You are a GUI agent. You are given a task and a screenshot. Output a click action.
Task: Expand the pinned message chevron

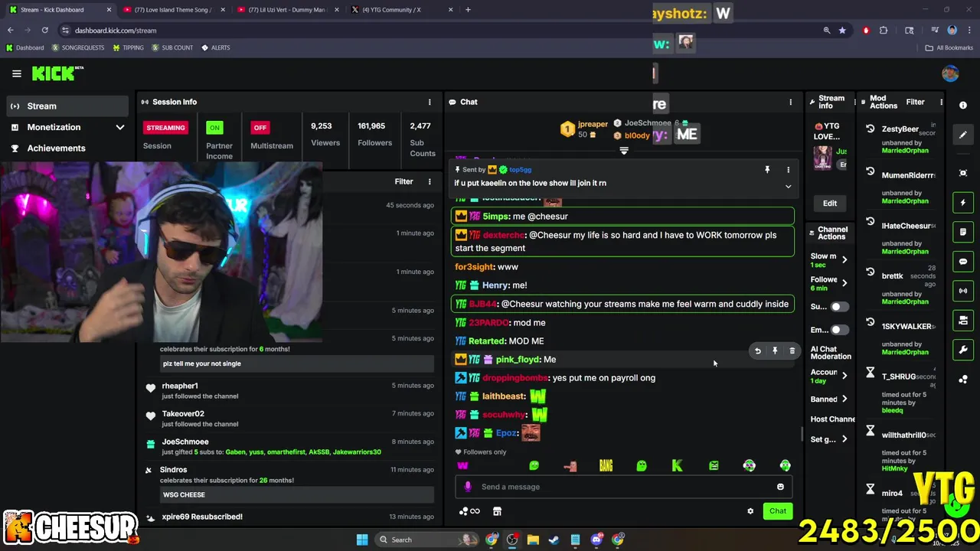tap(788, 186)
